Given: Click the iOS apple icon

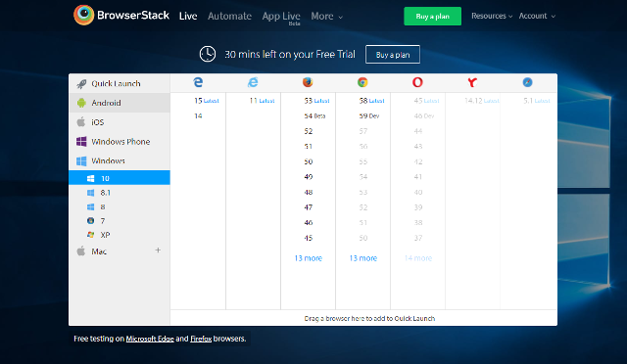Looking at the screenshot, I should 81,122.
